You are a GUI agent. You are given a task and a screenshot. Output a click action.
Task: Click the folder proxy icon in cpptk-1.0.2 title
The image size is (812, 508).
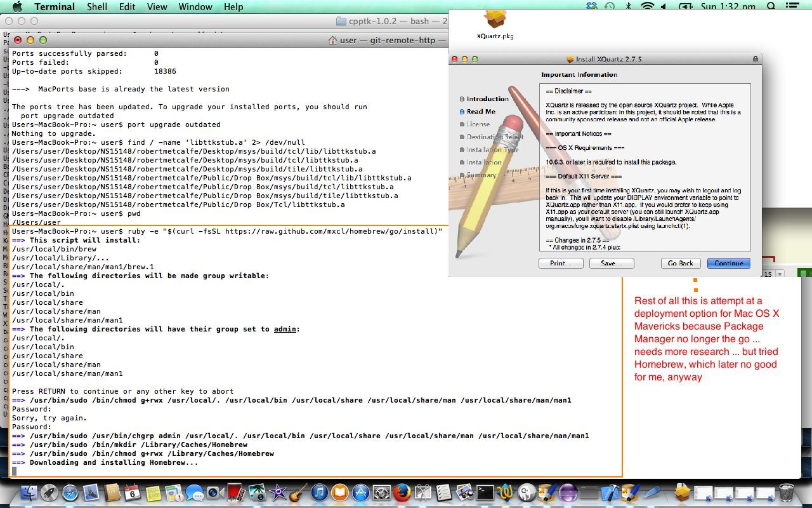(x=341, y=21)
